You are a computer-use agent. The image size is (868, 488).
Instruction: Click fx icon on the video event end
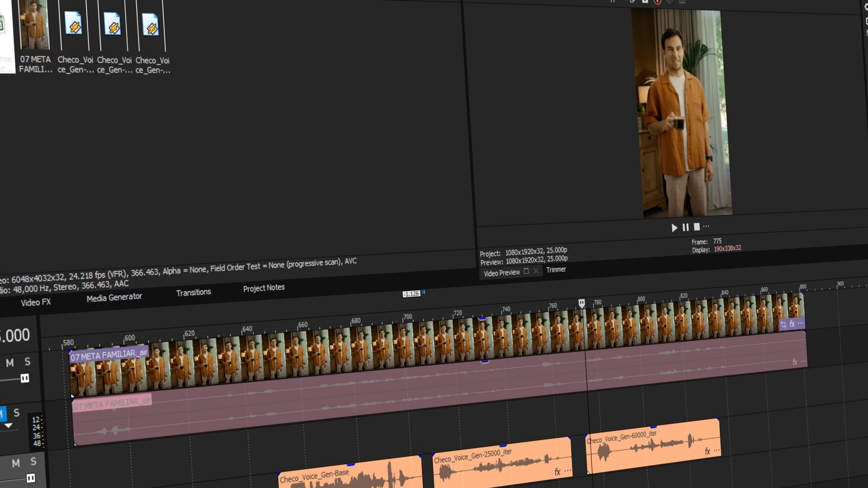tap(792, 324)
